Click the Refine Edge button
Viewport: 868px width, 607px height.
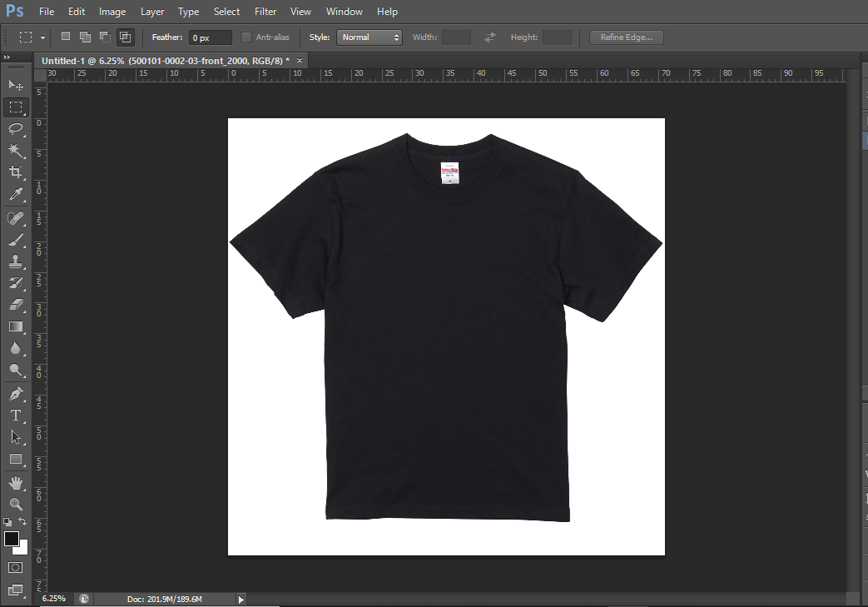pos(626,37)
